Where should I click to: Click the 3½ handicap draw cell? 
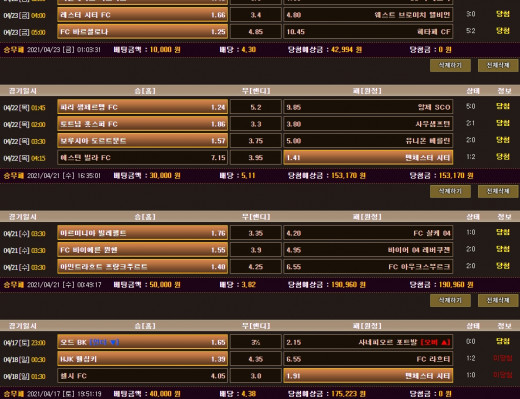click(256, 342)
